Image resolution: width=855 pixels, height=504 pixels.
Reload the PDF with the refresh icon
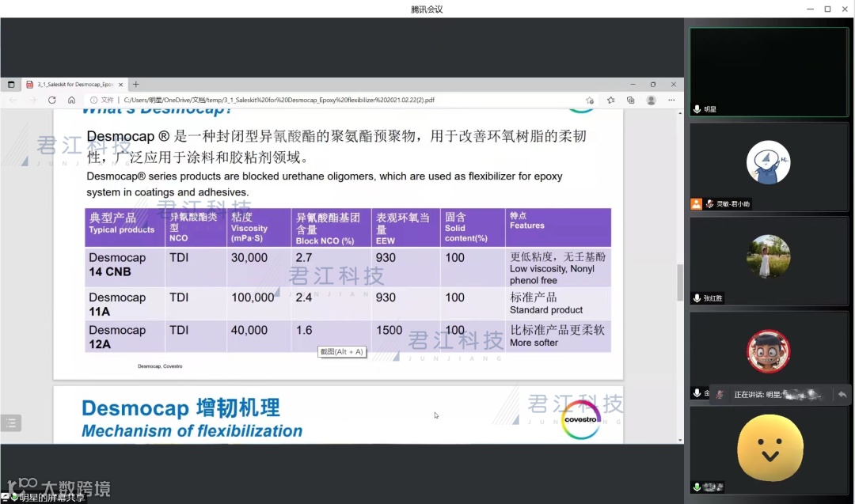click(51, 100)
